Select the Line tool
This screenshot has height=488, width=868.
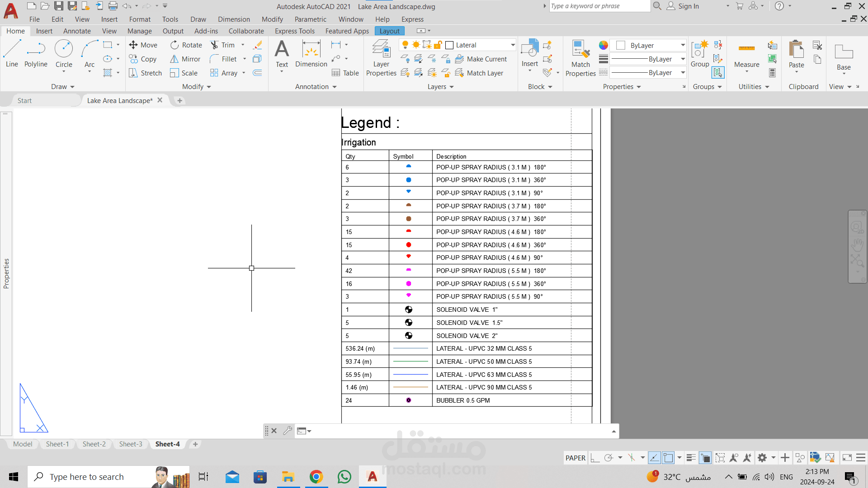click(12, 54)
